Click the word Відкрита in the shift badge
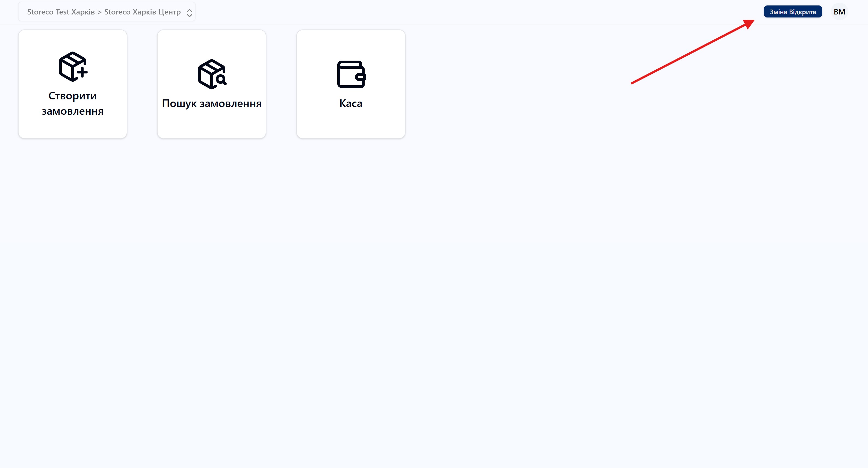Screen dimensions: 868x468 [x=802, y=12]
